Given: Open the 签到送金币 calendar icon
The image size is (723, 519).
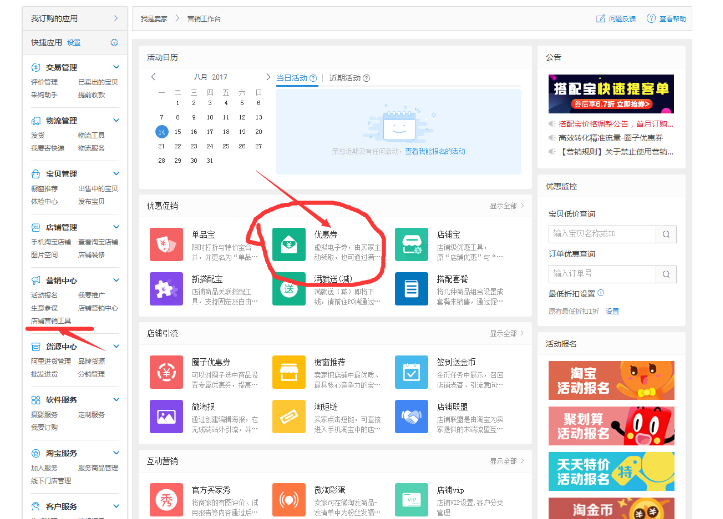Looking at the screenshot, I should click(x=411, y=372).
